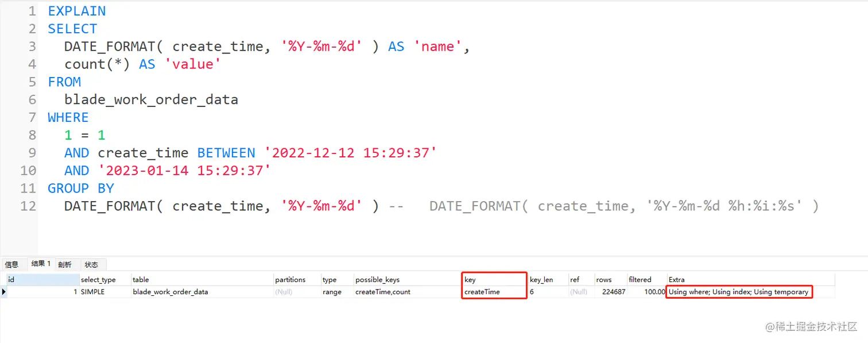Place cursor on the WHERE keyword
The height and width of the screenshot is (343, 868).
[68, 117]
